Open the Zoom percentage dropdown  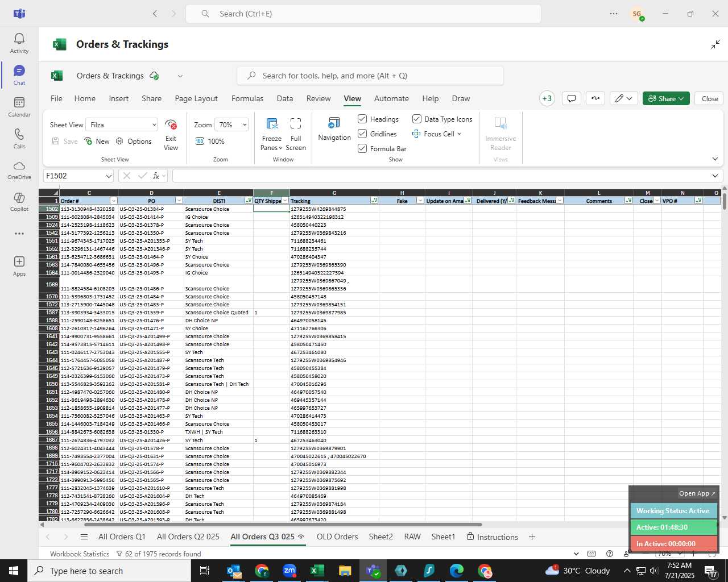231,124
